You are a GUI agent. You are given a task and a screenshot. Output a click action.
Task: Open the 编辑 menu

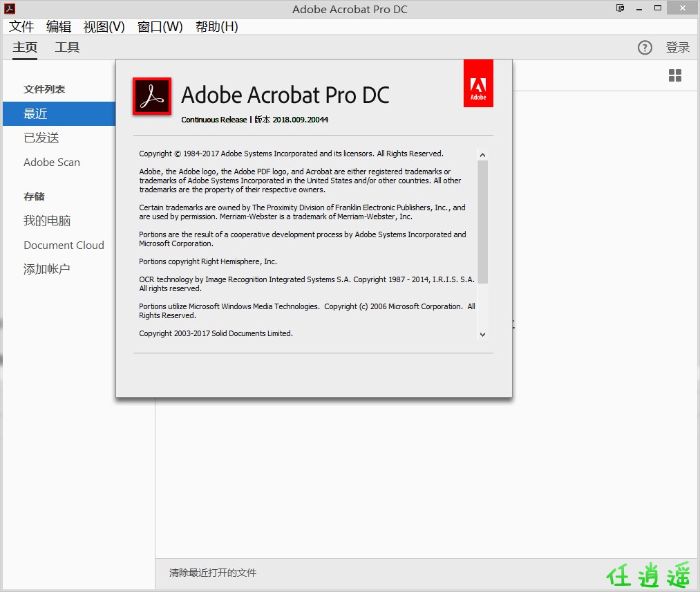[59, 27]
